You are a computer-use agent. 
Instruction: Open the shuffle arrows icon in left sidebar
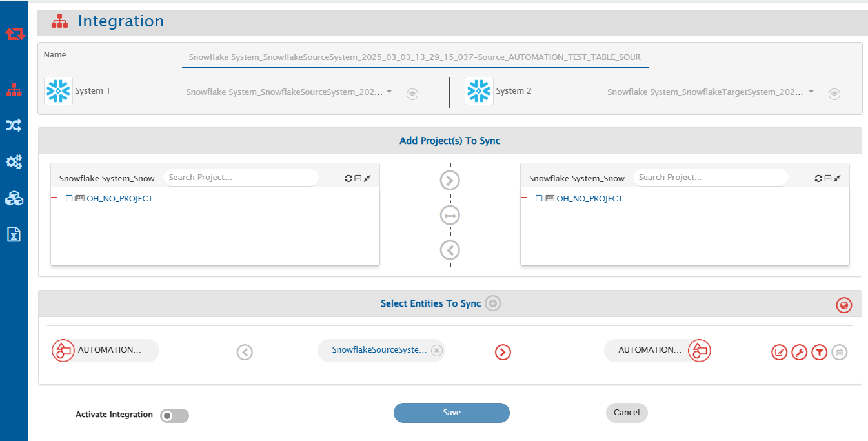point(14,126)
